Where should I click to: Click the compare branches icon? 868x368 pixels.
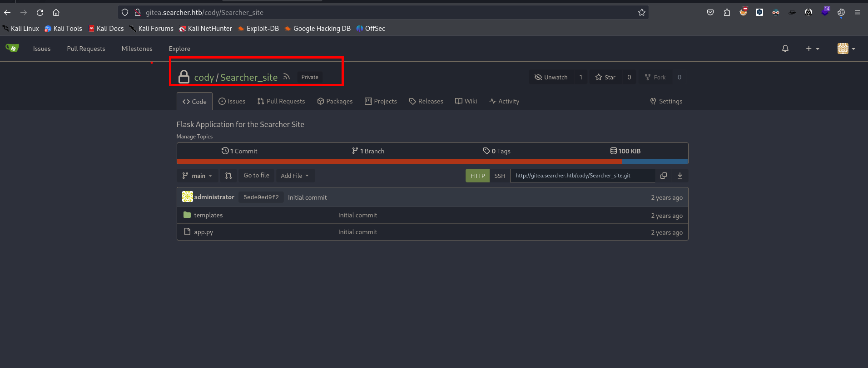pos(228,176)
